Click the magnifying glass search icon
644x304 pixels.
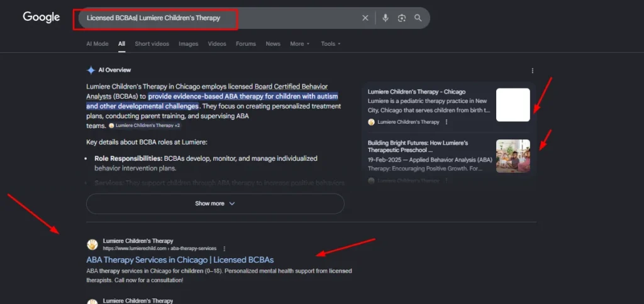tap(418, 18)
